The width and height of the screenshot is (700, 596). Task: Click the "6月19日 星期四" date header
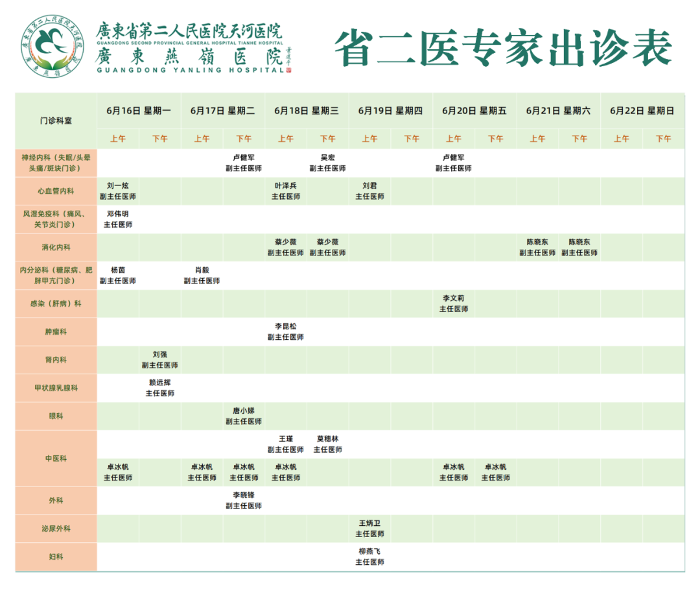[x=391, y=111]
